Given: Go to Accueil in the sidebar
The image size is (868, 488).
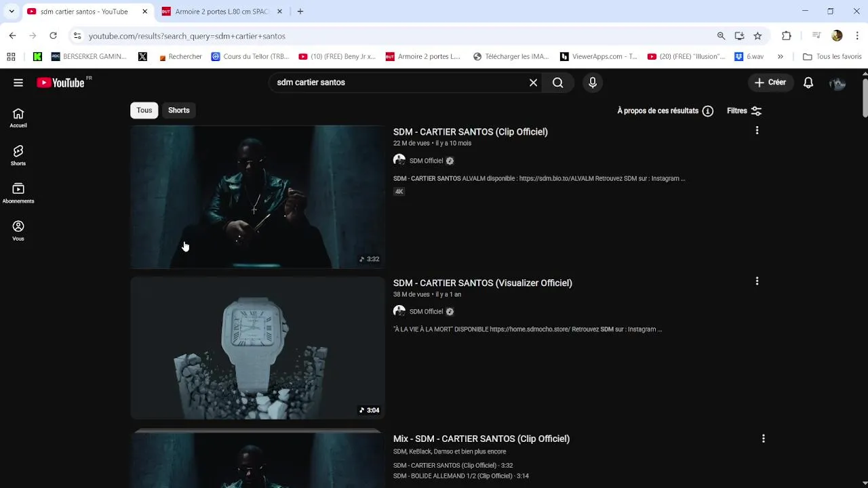Looking at the screenshot, I should pyautogui.click(x=18, y=118).
